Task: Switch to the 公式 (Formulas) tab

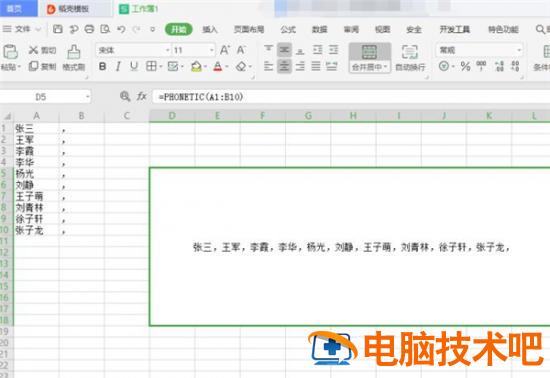Action: click(288, 29)
